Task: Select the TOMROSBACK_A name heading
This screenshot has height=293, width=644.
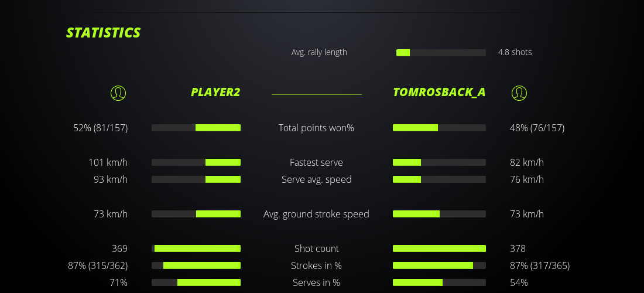Action: tap(439, 93)
